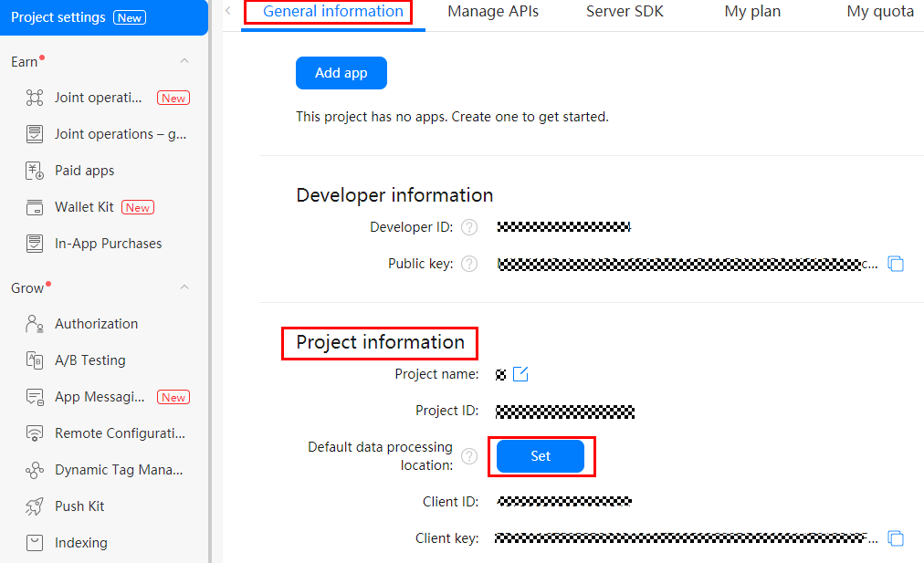Switch to the Manage APIs tab
The height and width of the screenshot is (563, 924).
pos(493,12)
